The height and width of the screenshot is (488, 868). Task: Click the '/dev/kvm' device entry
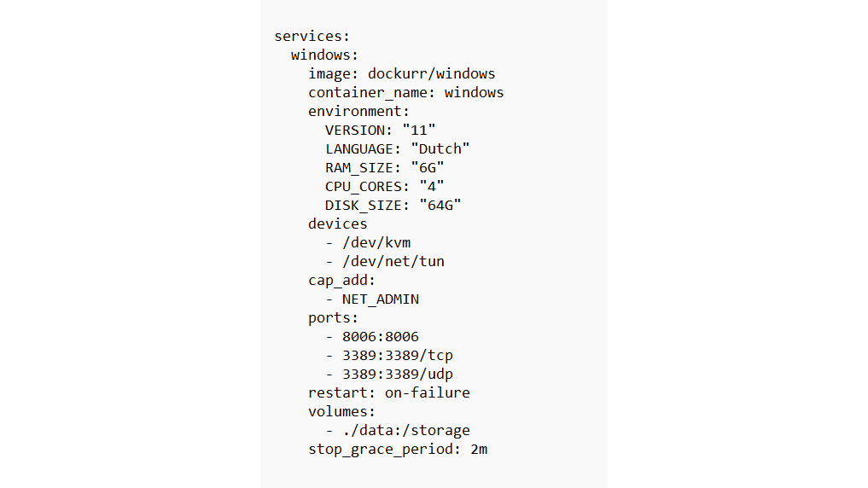[376, 242]
